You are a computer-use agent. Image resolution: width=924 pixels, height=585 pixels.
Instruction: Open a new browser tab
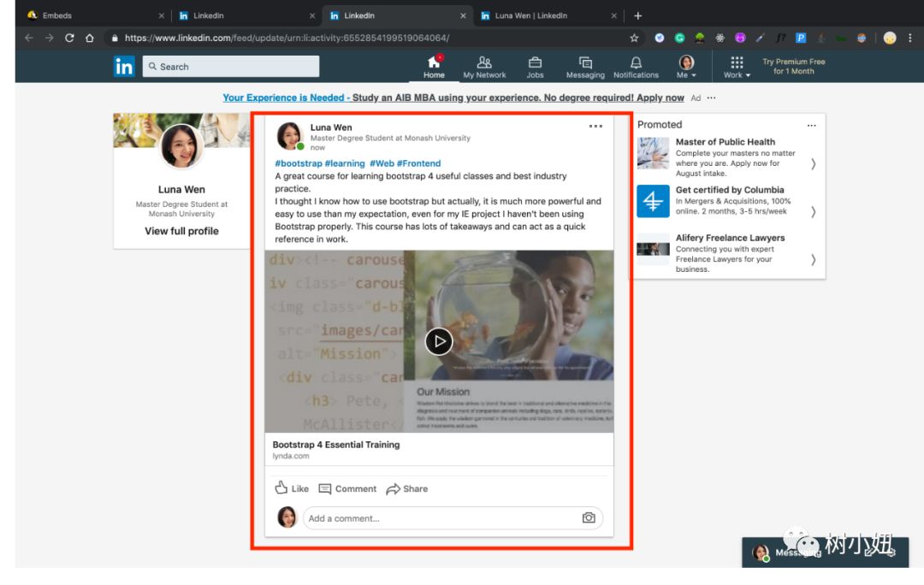click(637, 16)
